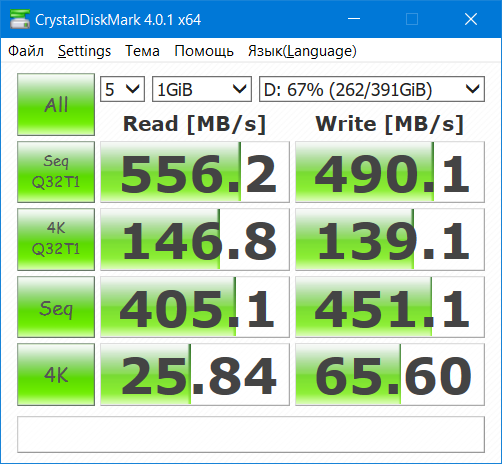Click the 4K read result 25.84

coord(195,374)
